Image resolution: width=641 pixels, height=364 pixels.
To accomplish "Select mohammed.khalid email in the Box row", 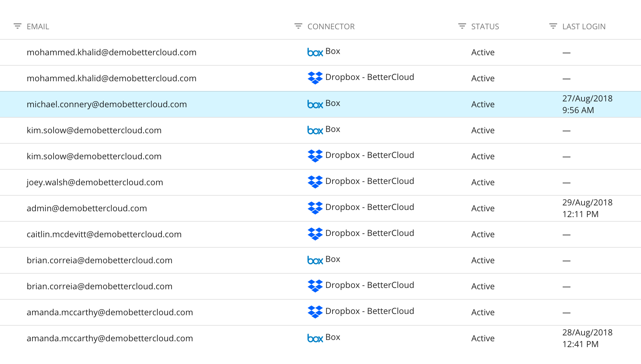I will pos(111,52).
